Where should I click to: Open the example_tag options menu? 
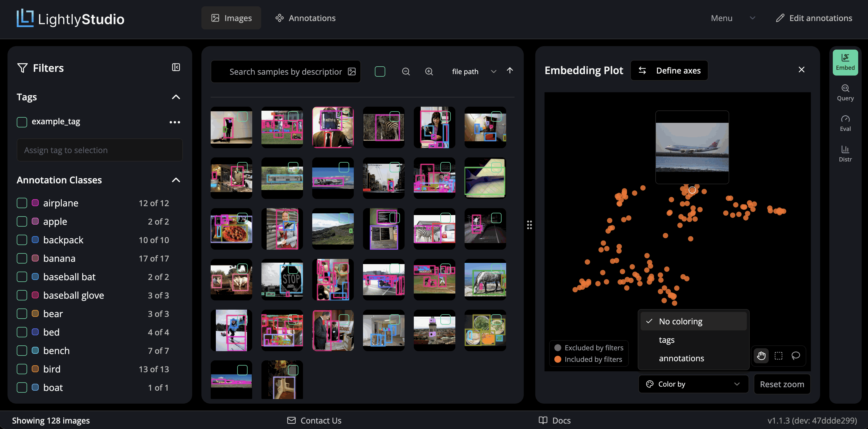(x=175, y=122)
